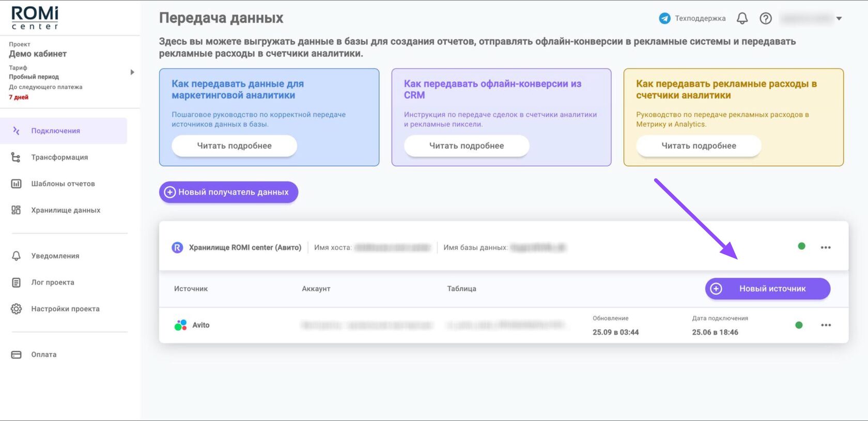Open Уведомления in the sidebar

[55, 256]
